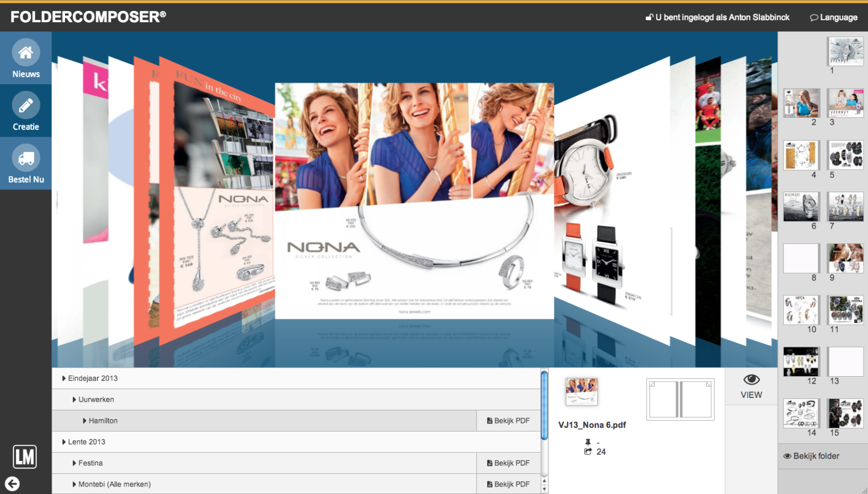Viewport: 868px width, 494px height.
Task: Select page thumbnail 7
Action: pos(845,207)
